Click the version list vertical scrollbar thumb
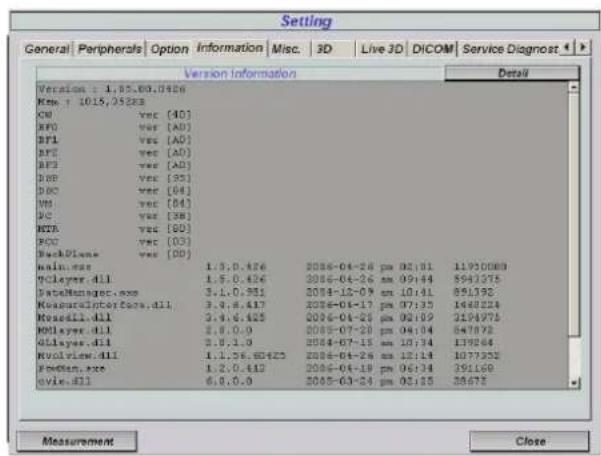This screenshot has height=456, width=601. (574, 215)
